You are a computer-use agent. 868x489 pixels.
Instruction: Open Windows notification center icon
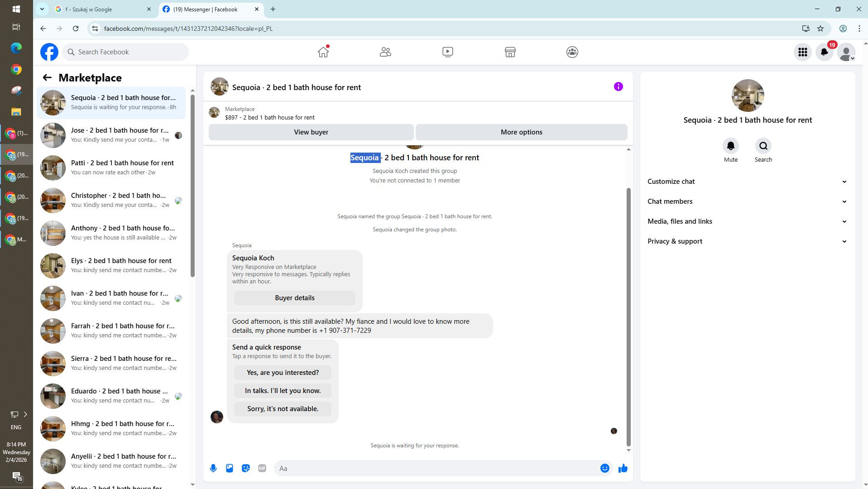tap(16, 476)
